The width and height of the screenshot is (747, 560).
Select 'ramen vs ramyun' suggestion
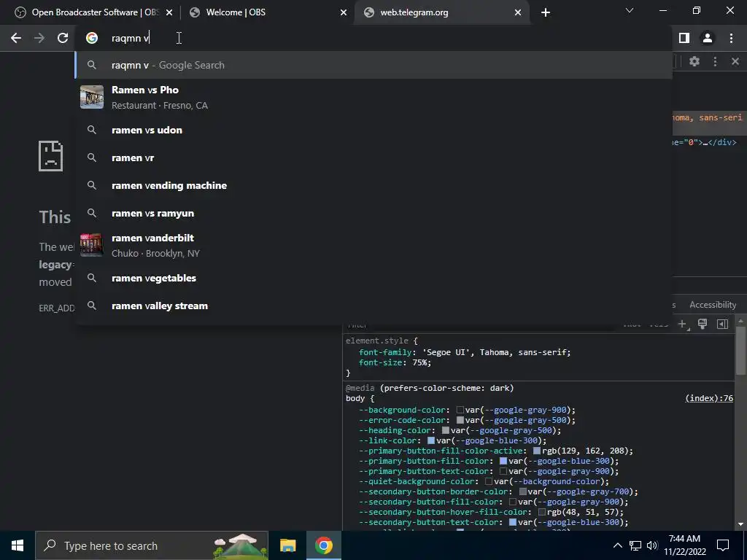(x=373, y=214)
